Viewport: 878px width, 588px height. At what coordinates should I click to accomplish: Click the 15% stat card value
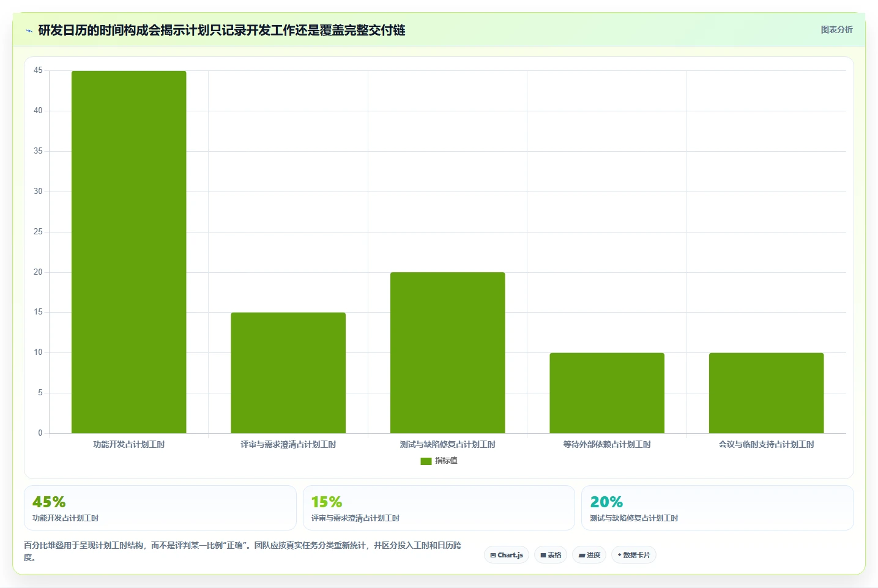pos(327,502)
